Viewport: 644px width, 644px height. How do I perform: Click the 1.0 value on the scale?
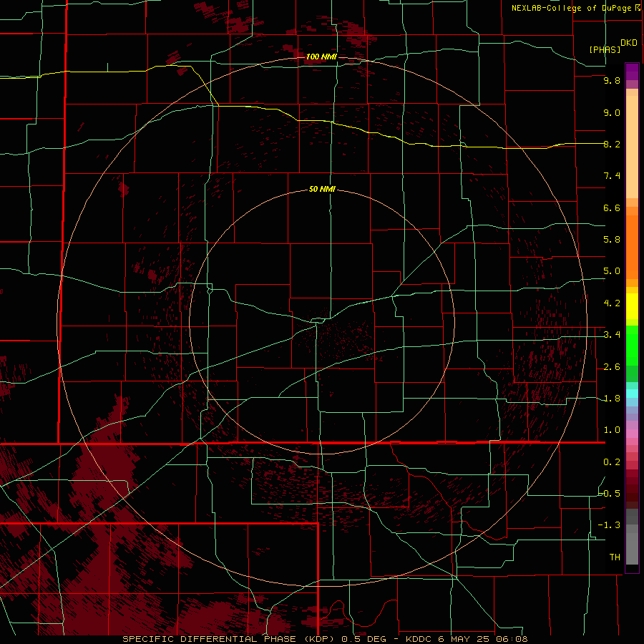click(x=612, y=430)
